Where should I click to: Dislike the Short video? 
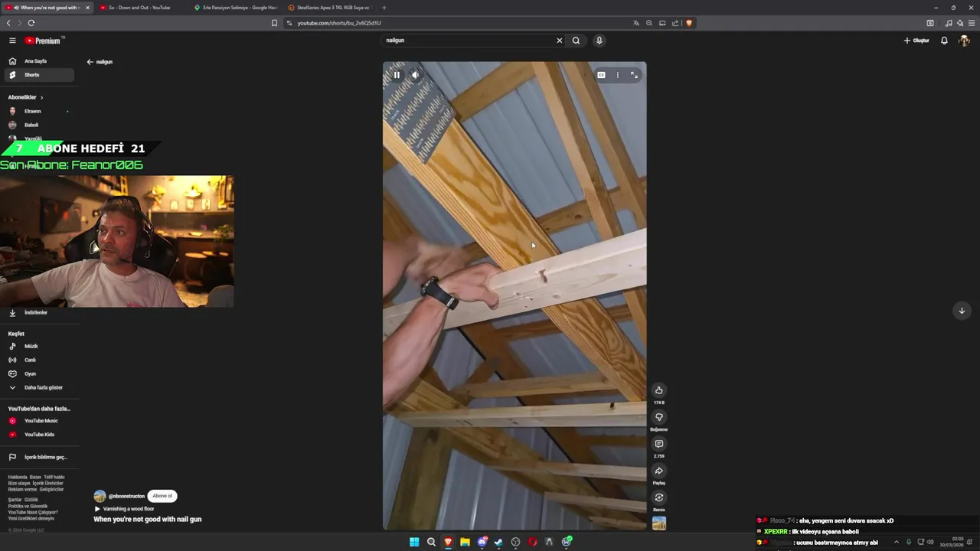[658, 417]
